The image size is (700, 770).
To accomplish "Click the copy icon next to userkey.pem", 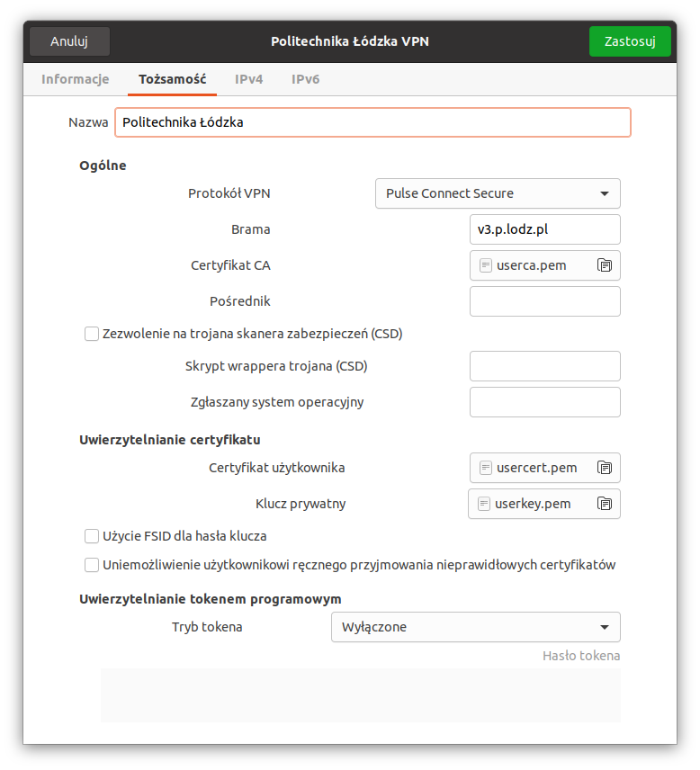I will [605, 504].
